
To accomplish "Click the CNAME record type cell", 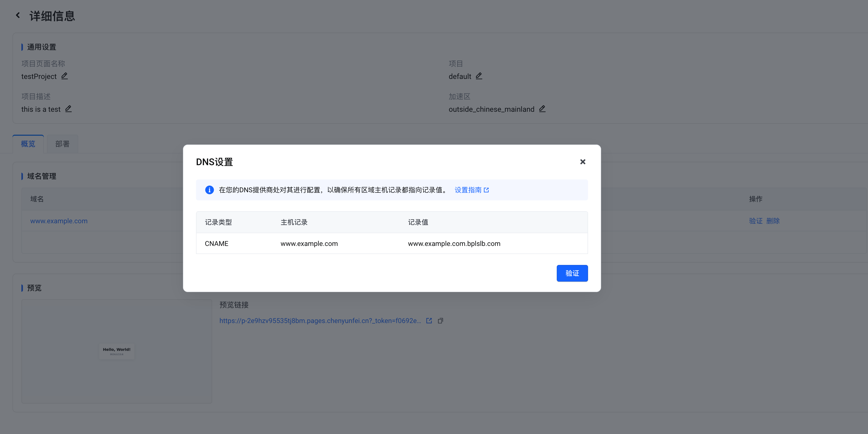I will pos(216,243).
